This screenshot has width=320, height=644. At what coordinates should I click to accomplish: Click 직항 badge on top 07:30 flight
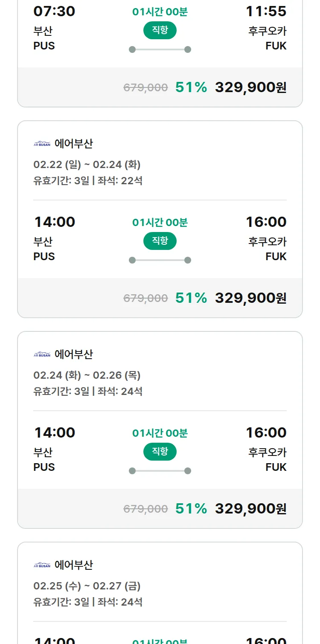[160, 30]
